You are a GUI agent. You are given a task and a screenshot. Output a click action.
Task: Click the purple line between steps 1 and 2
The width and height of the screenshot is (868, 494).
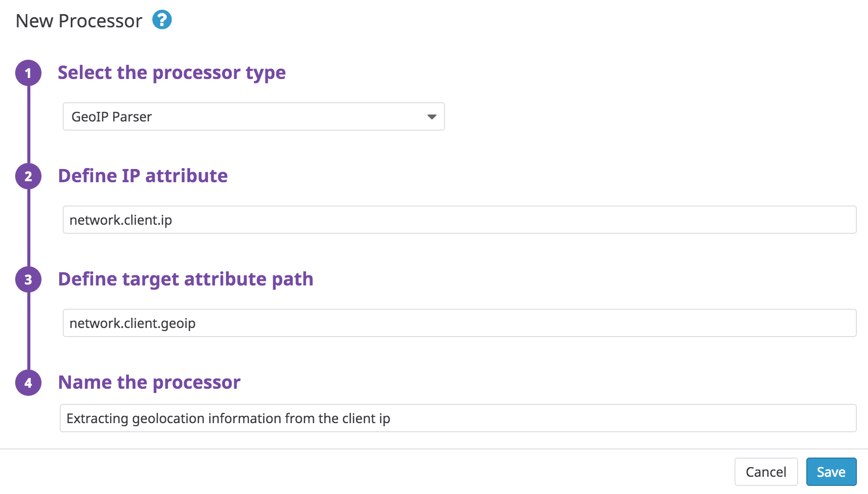coord(29,125)
